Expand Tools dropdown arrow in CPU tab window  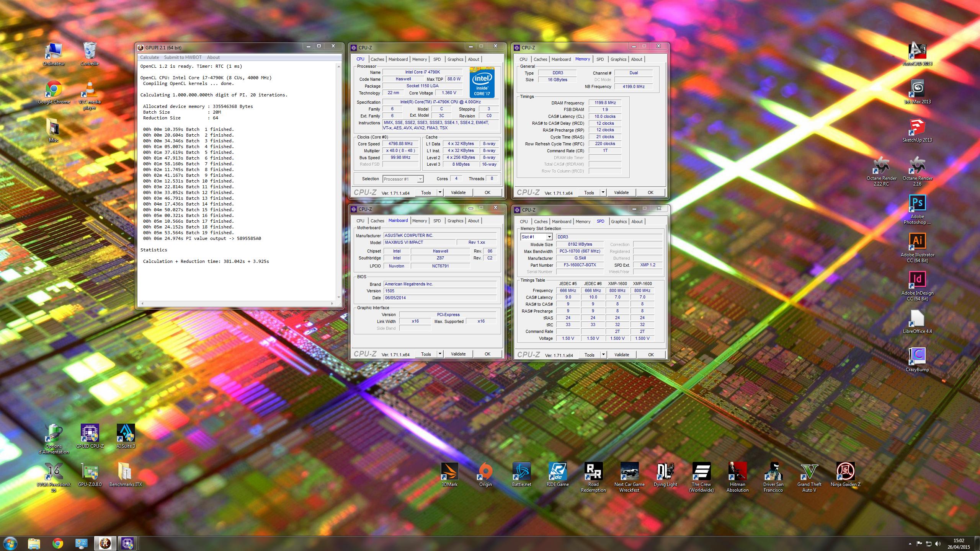440,192
